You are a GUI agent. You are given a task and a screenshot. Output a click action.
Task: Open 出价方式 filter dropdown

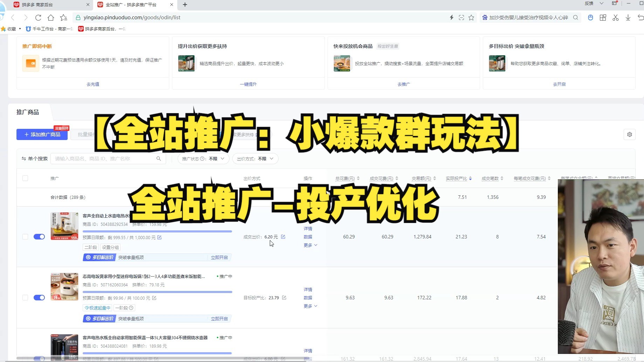pyautogui.click(x=255, y=159)
